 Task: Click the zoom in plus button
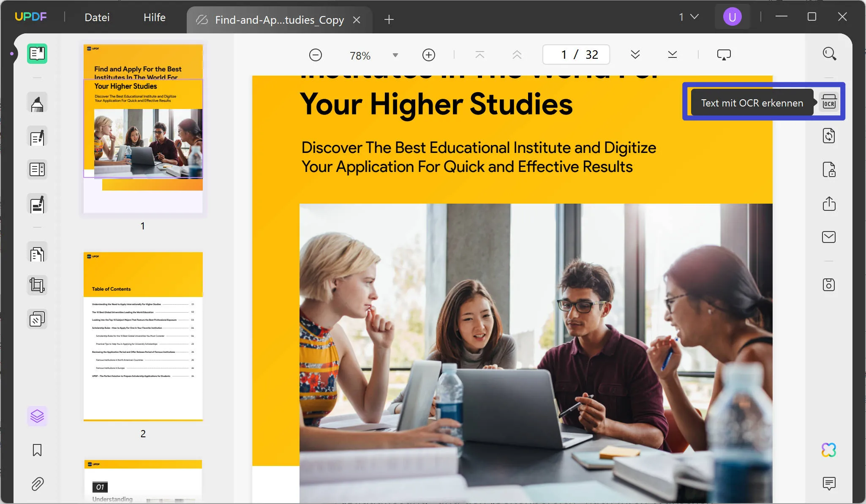(x=428, y=55)
